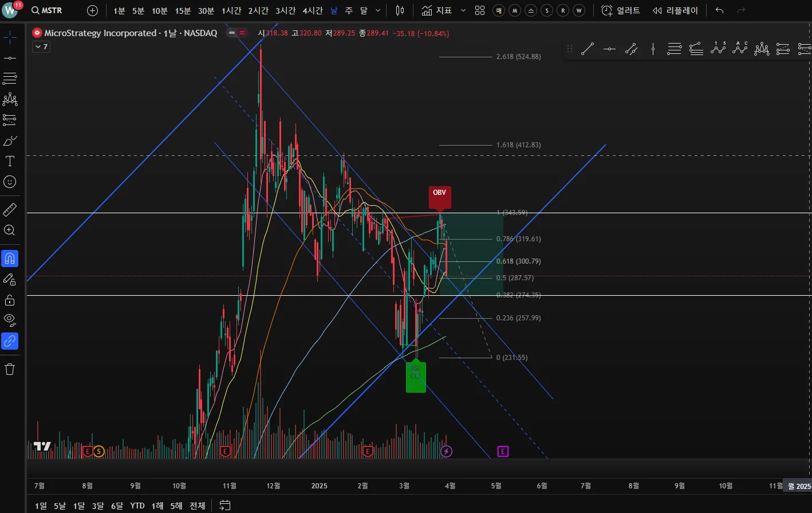Open the favorite indicators dropdown chevron
Viewport: 812px width, 513px height.
[463, 10]
